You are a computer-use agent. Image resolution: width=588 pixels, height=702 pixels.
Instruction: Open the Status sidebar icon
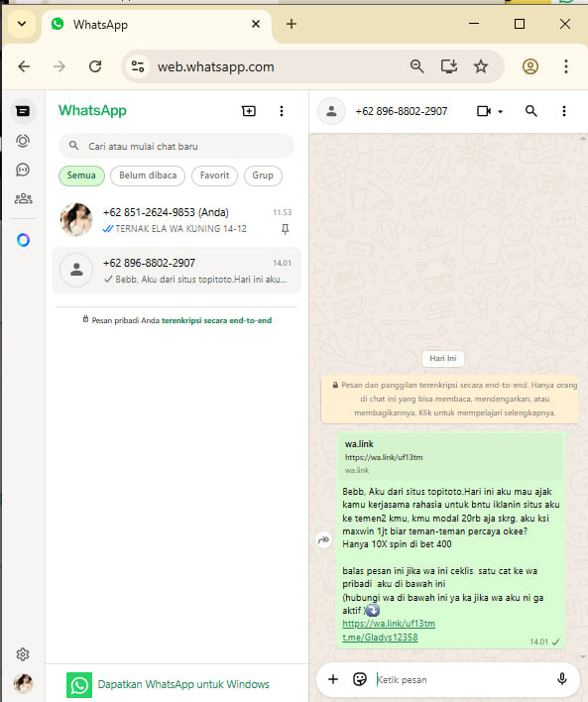pyautogui.click(x=23, y=141)
